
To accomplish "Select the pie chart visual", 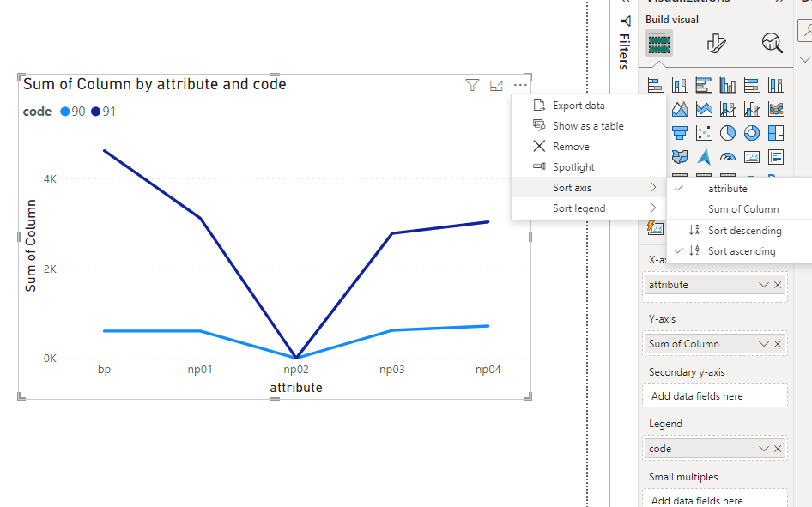I will 728,133.
